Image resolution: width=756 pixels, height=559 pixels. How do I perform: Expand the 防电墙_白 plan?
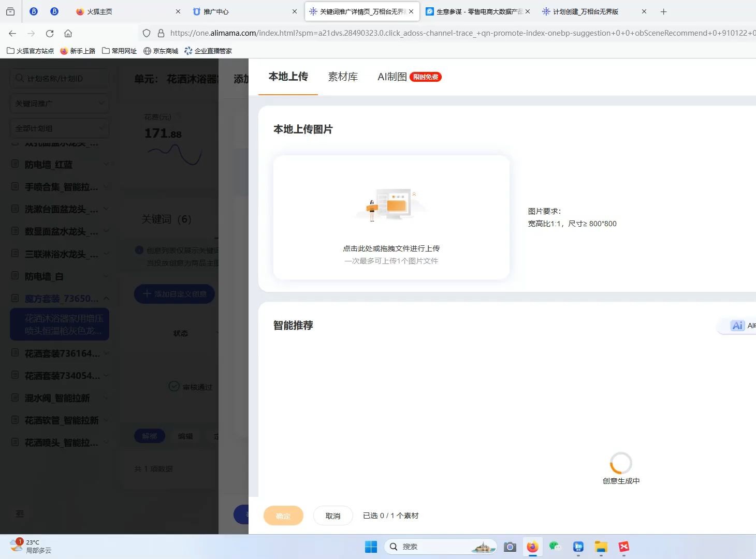[x=106, y=276]
